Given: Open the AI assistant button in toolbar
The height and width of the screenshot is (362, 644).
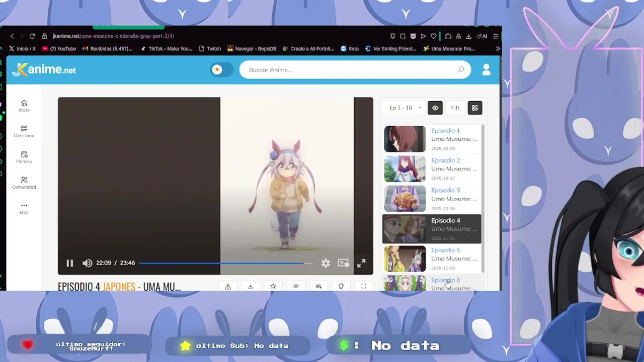Looking at the screenshot, I should [482, 36].
